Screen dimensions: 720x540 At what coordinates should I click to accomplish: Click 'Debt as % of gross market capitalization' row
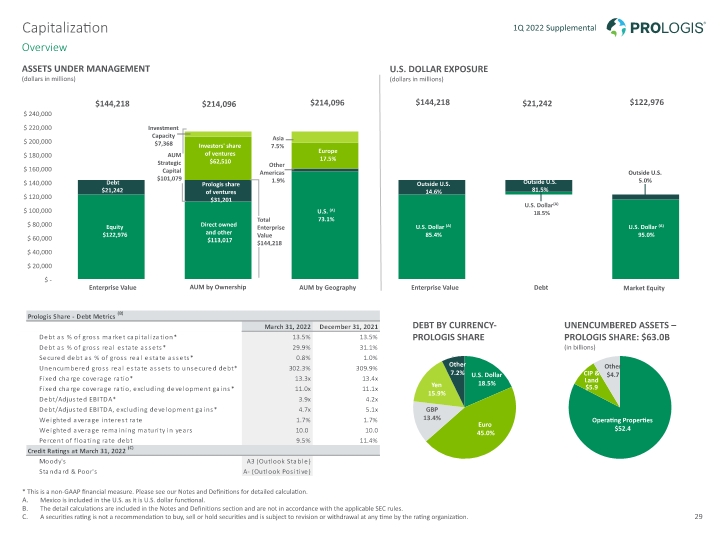point(203,337)
